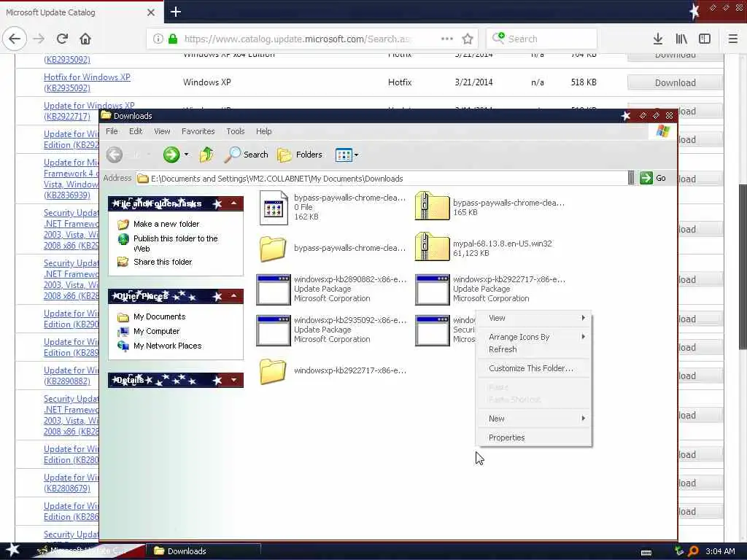Click the orange magnifier tray icon

(x=693, y=551)
